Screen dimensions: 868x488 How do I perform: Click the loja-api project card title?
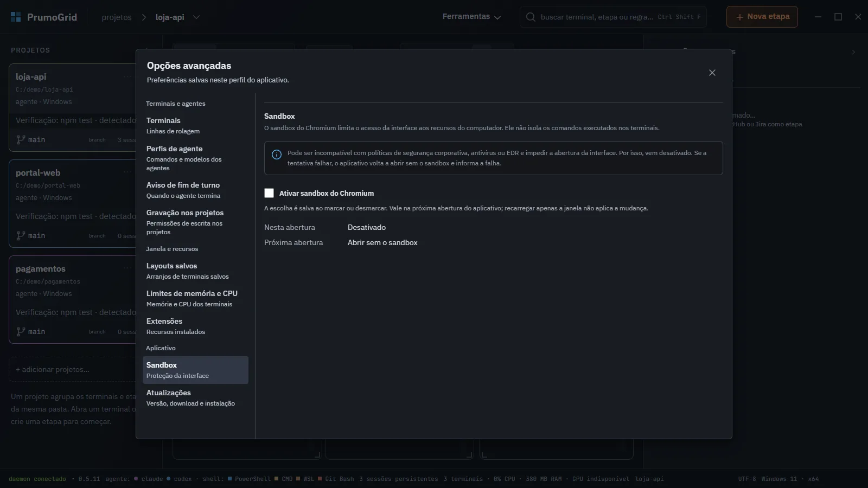pyautogui.click(x=31, y=76)
